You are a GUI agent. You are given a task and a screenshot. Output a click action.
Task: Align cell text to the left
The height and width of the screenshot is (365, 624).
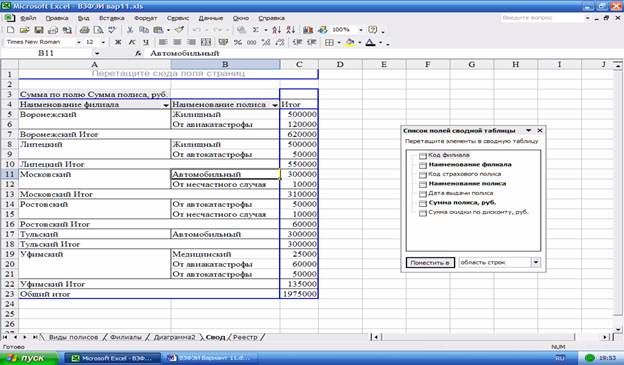click(x=163, y=42)
